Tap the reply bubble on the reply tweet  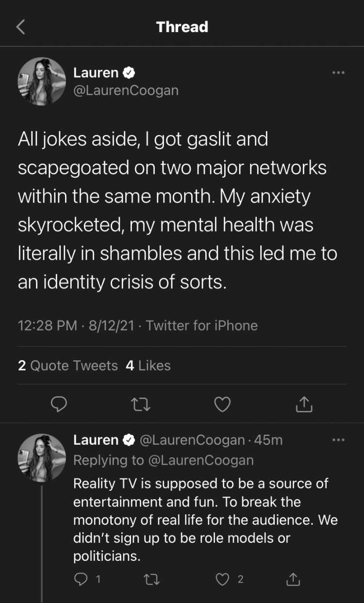click(x=82, y=579)
